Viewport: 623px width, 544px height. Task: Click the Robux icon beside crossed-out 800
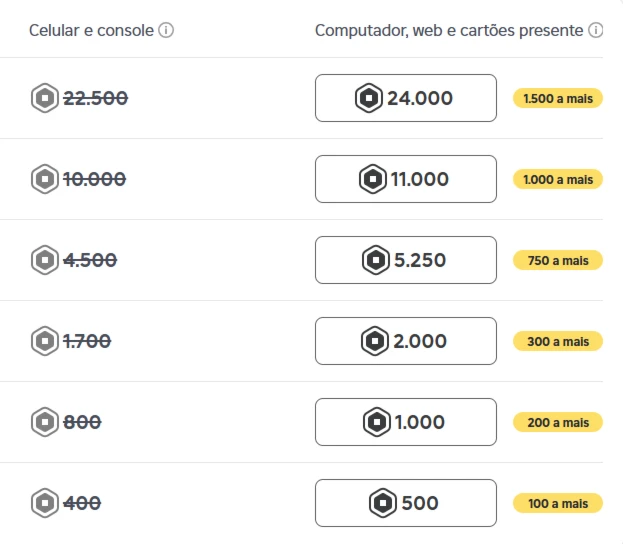(x=45, y=422)
